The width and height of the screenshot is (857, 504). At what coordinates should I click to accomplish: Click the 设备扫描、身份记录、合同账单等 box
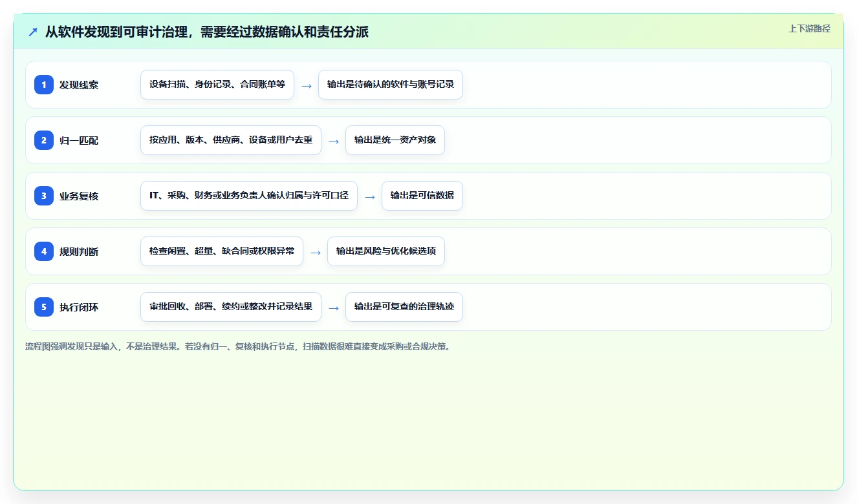(x=217, y=85)
